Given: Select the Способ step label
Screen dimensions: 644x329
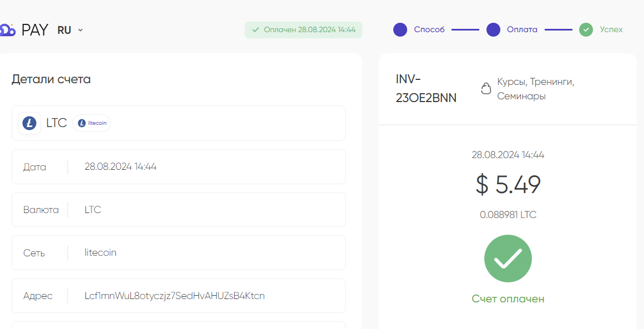Looking at the screenshot, I should pyautogui.click(x=429, y=29).
